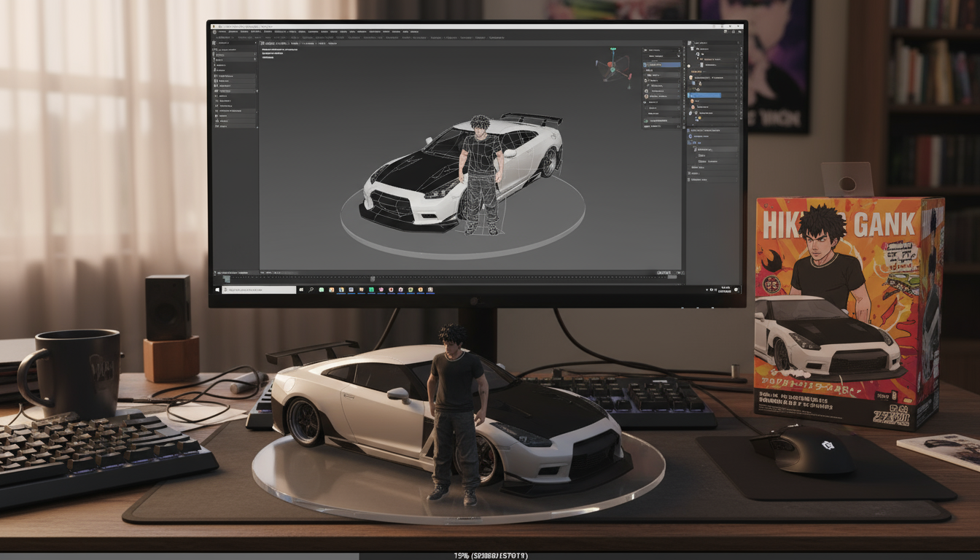This screenshot has width=980, height=560.
Task: Click the application logo in the top-left menu bar
Action: point(215,32)
